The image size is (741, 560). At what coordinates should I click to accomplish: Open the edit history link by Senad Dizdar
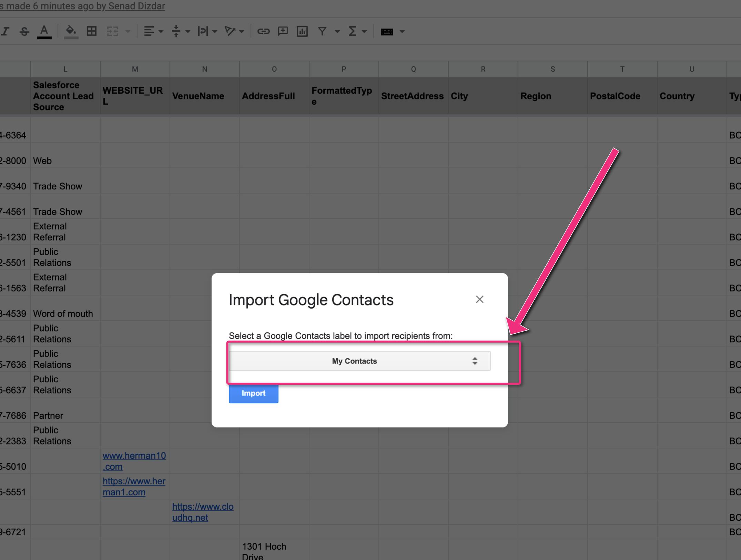point(82,6)
